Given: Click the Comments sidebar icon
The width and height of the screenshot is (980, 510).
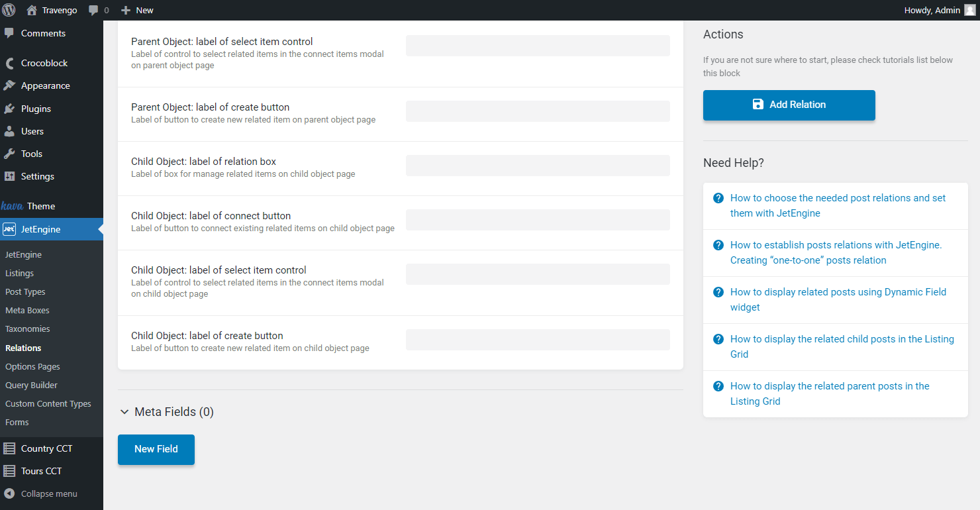Looking at the screenshot, I should pos(9,33).
